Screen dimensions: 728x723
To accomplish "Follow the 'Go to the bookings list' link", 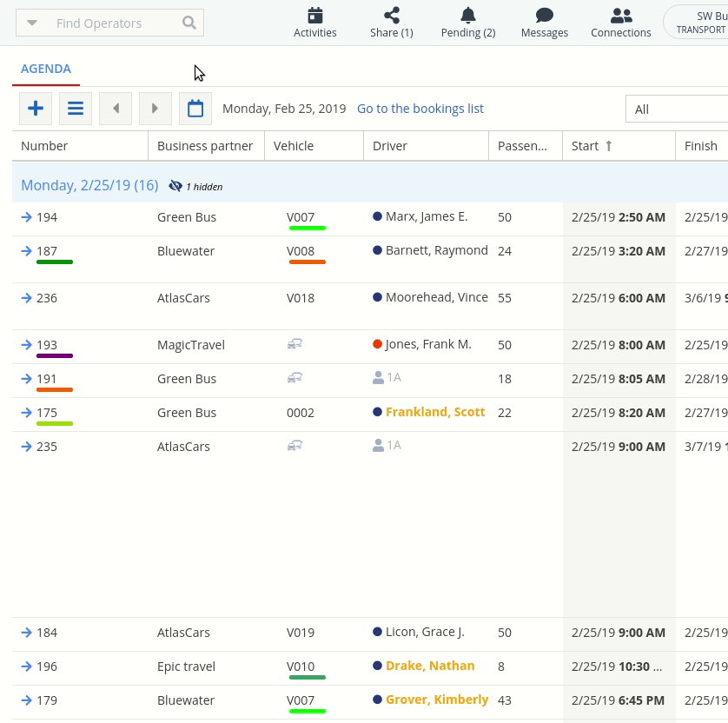I will pos(420,109).
